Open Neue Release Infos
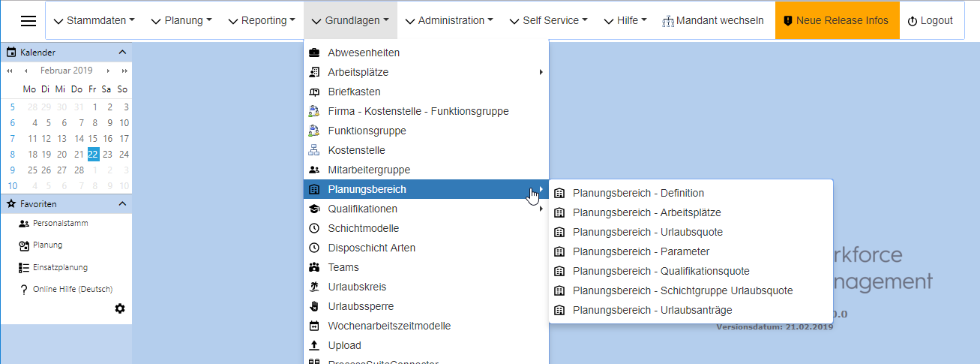The image size is (980, 364). pos(836,20)
